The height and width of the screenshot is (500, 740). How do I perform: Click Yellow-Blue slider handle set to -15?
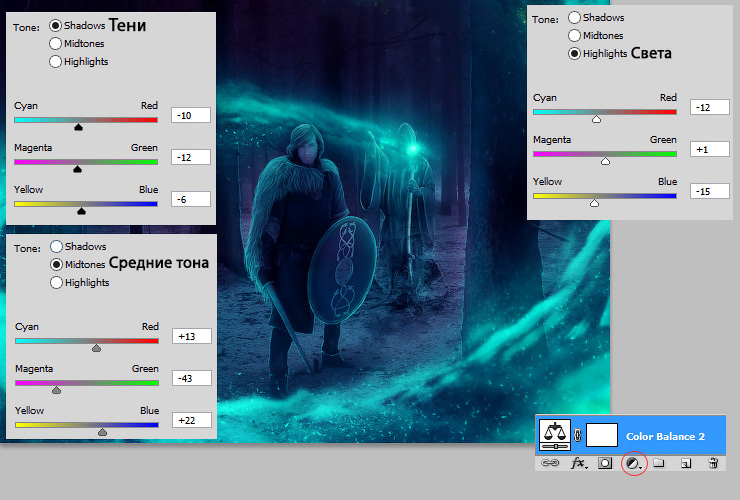click(595, 203)
